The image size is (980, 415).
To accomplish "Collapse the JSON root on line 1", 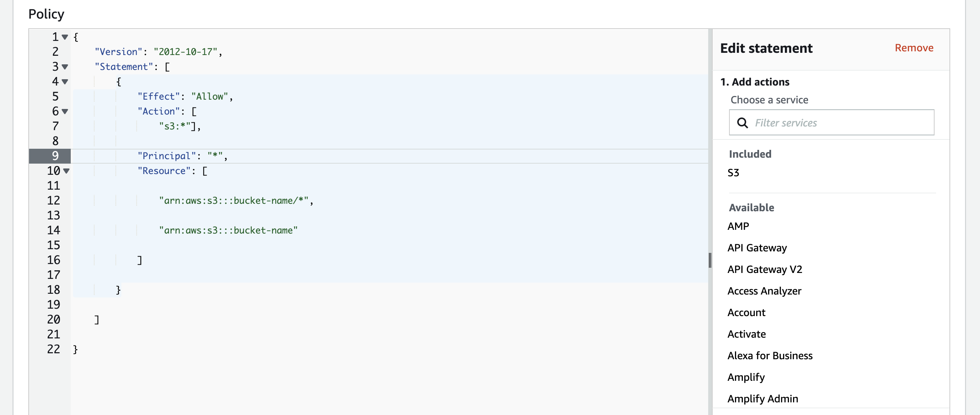I will point(65,37).
